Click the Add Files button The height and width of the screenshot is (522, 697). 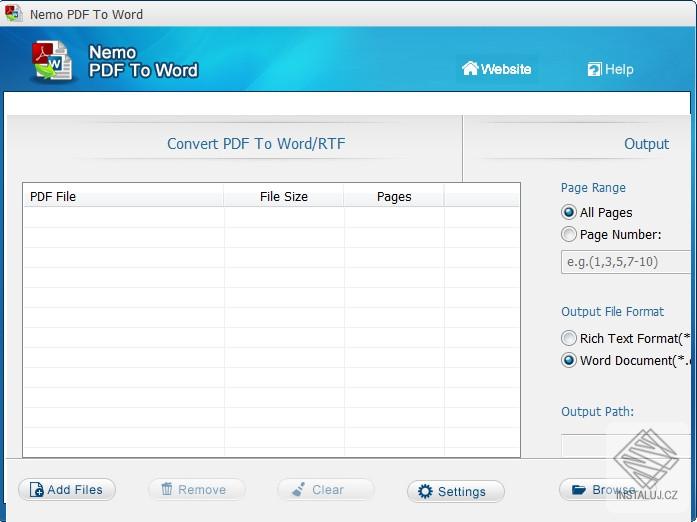(67, 490)
